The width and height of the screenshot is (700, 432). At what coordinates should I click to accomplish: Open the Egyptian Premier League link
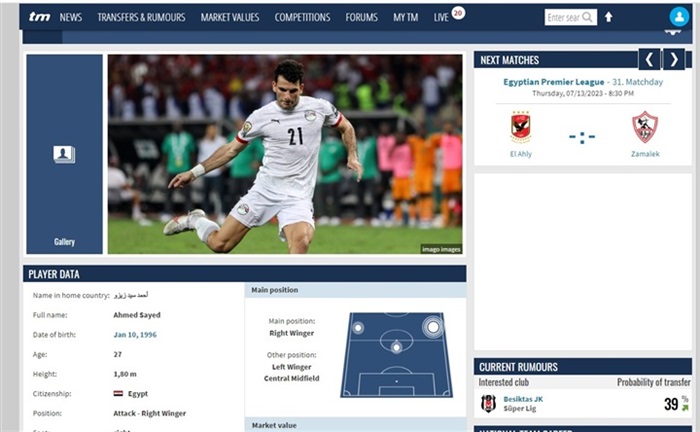pyautogui.click(x=554, y=82)
